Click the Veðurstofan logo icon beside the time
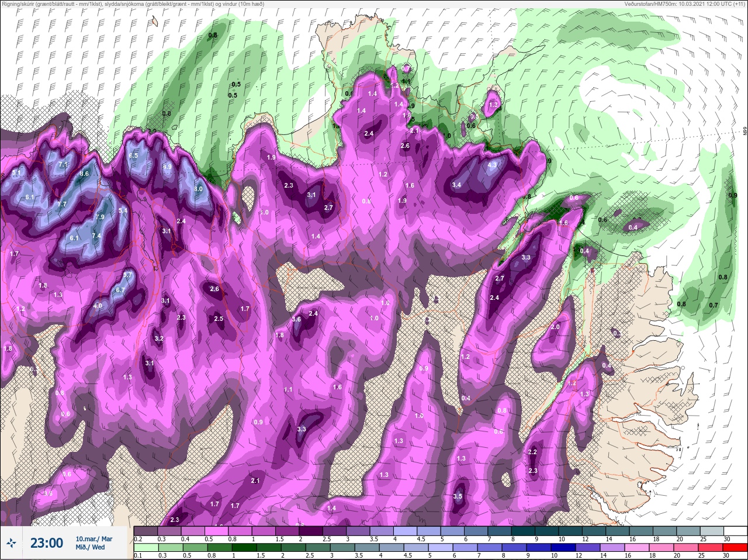The height and width of the screenshot is (560, 748). 12,543
